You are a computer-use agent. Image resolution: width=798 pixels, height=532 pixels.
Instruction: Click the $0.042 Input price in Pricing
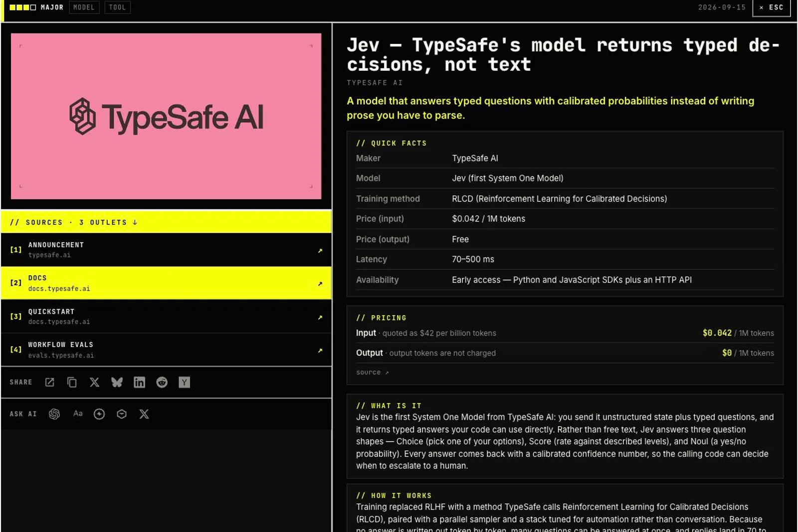717,333
